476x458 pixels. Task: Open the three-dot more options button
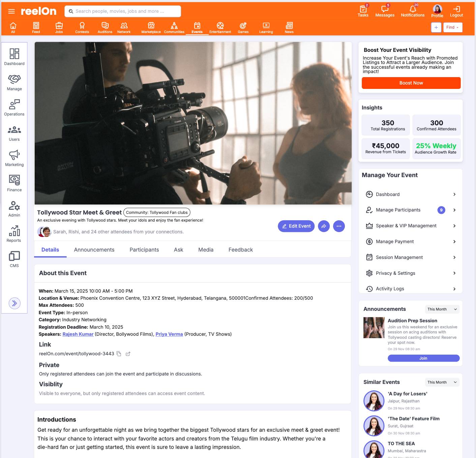(x=339, y=226)
